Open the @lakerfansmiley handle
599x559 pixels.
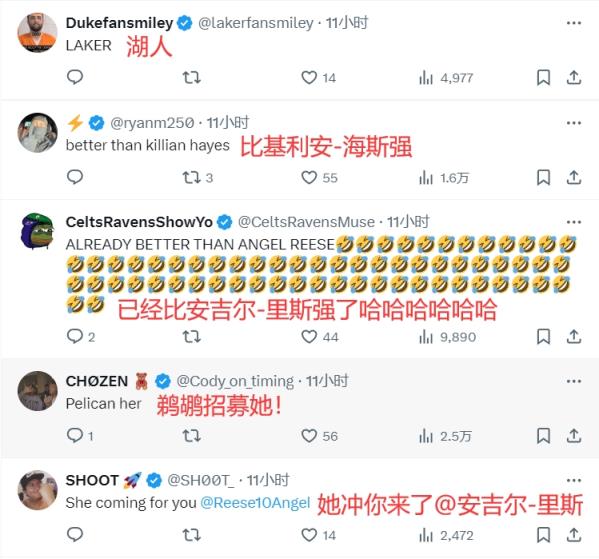(256, 23)
